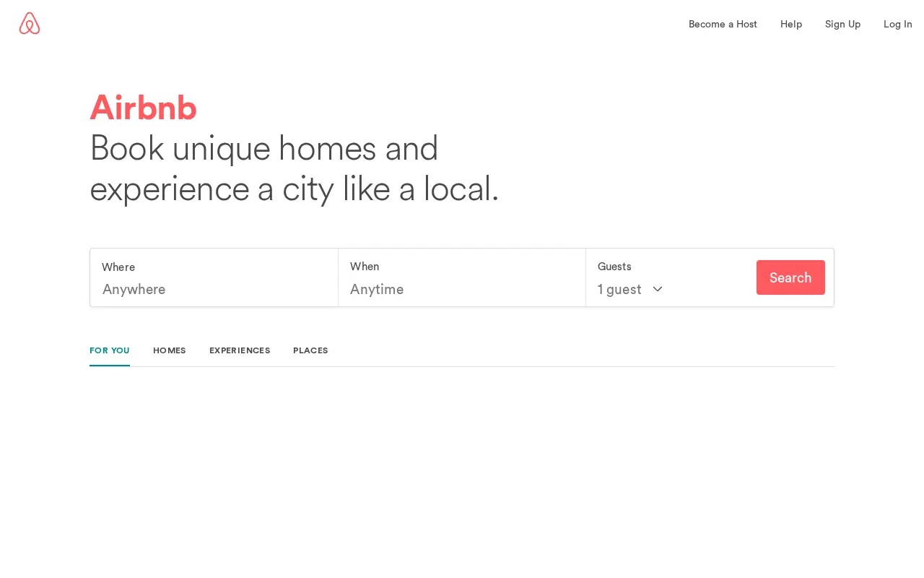
Task: Expand the 1 guest dropdown
Action: (629, 289)
